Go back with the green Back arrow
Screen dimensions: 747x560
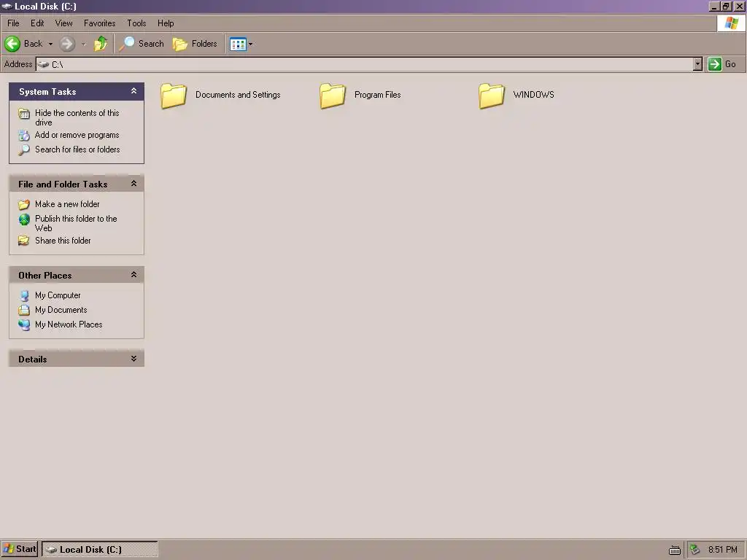coord(12,44)
